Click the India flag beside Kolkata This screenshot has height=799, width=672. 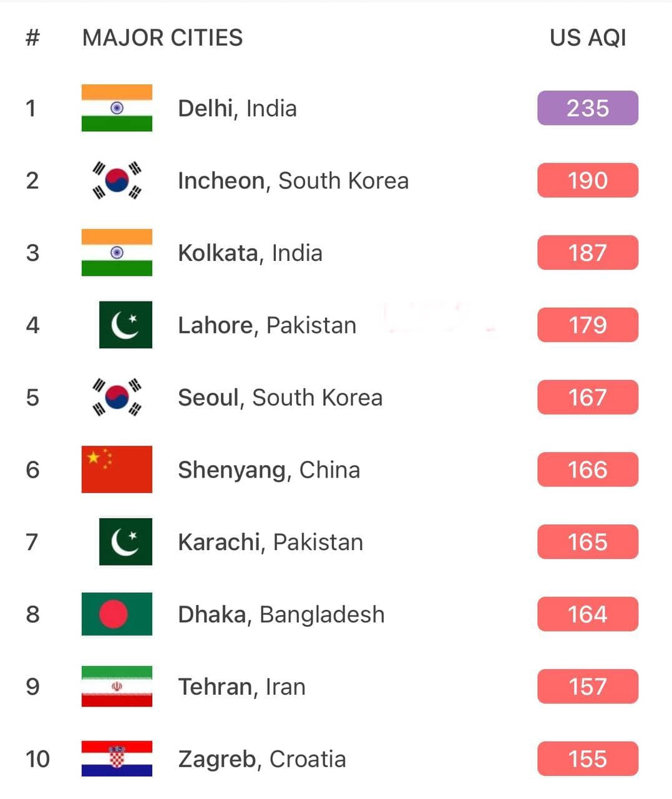click(x=117, y=253)
